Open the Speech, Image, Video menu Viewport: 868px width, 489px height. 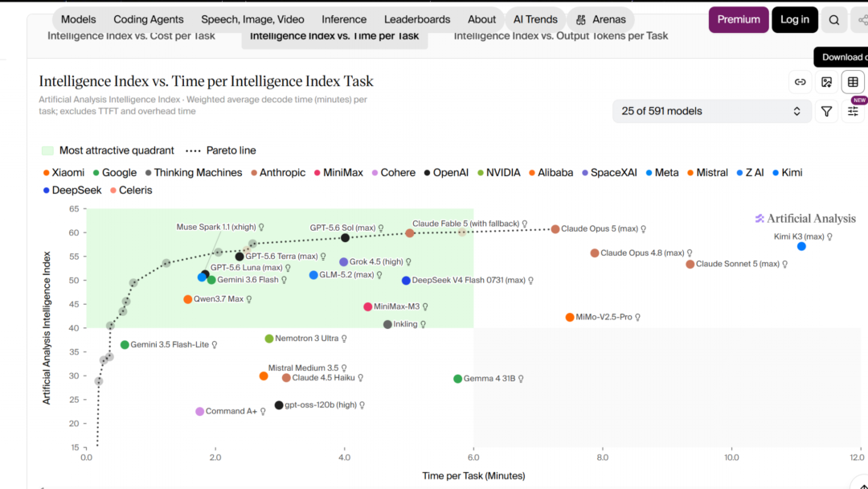252,19
